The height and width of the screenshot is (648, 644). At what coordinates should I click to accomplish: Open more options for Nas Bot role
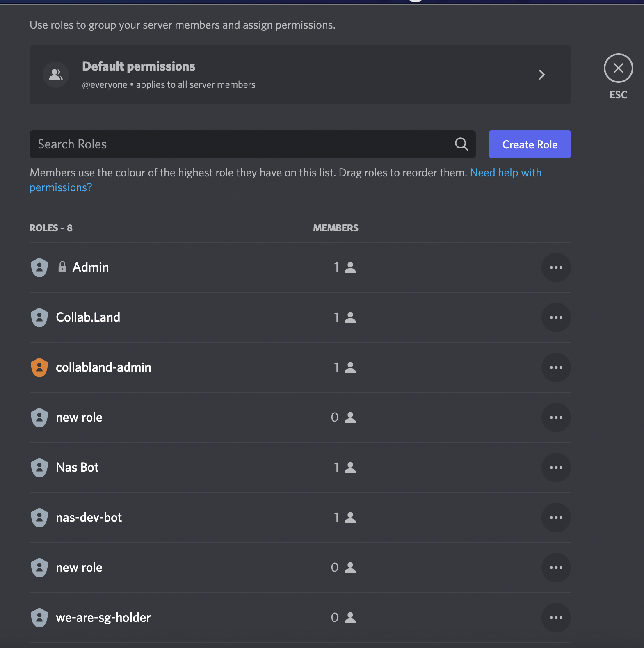pos(556,468)
